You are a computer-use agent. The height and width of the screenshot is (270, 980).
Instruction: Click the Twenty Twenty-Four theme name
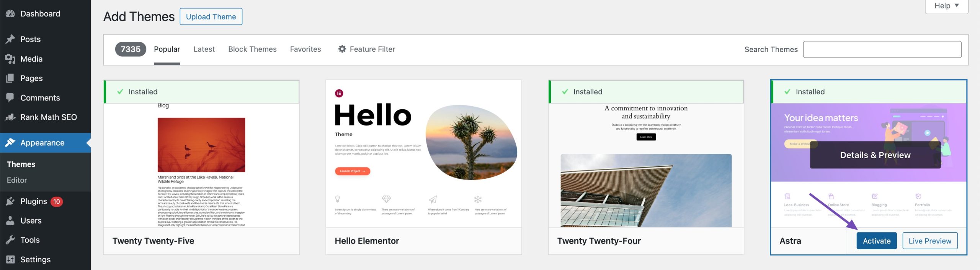pos(599,241)
